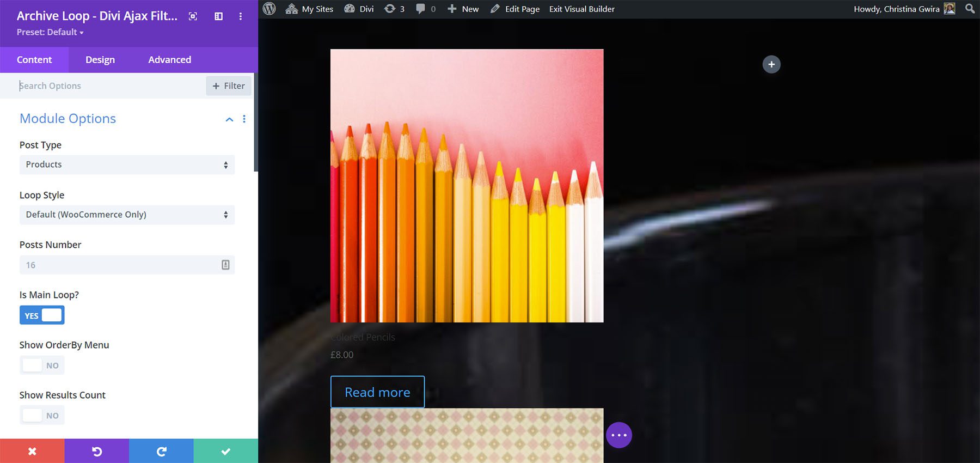Enable the Show Results Count toggle
The image size is (980, 463).
[x=42, y=416]
